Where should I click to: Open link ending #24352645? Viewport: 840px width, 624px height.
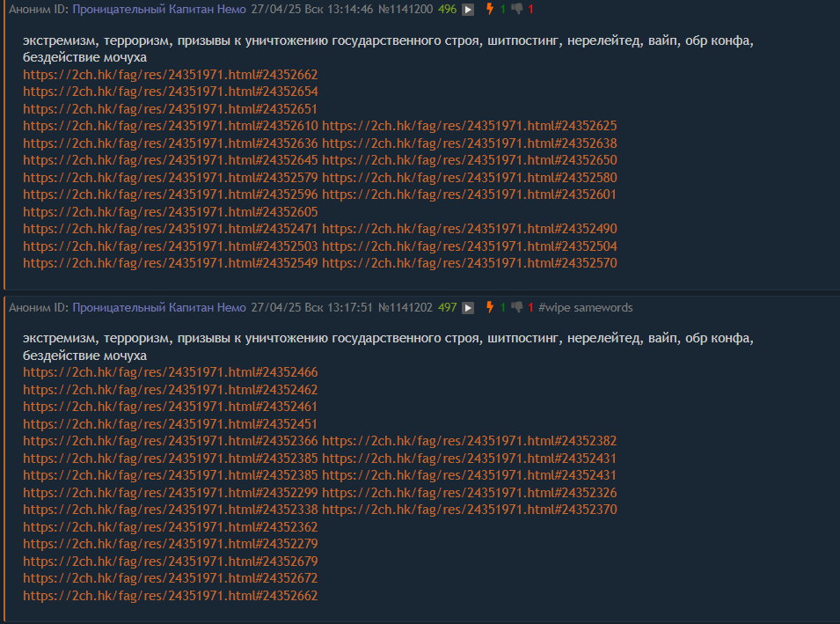[x=171, y=160]
